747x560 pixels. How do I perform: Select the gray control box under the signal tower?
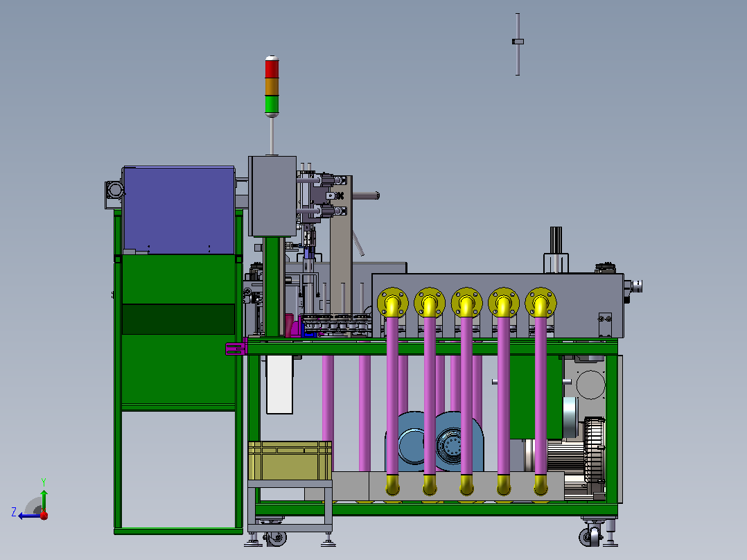tap(272, 196)
